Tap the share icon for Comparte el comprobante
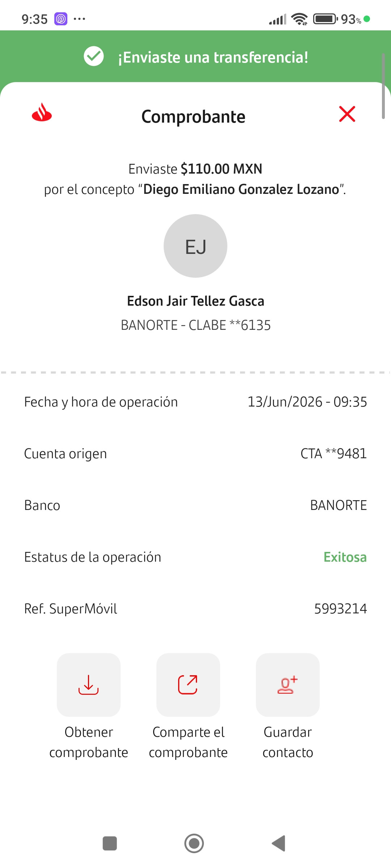The width and height of the screenshot is (391, 868). [x=188, y=685]
